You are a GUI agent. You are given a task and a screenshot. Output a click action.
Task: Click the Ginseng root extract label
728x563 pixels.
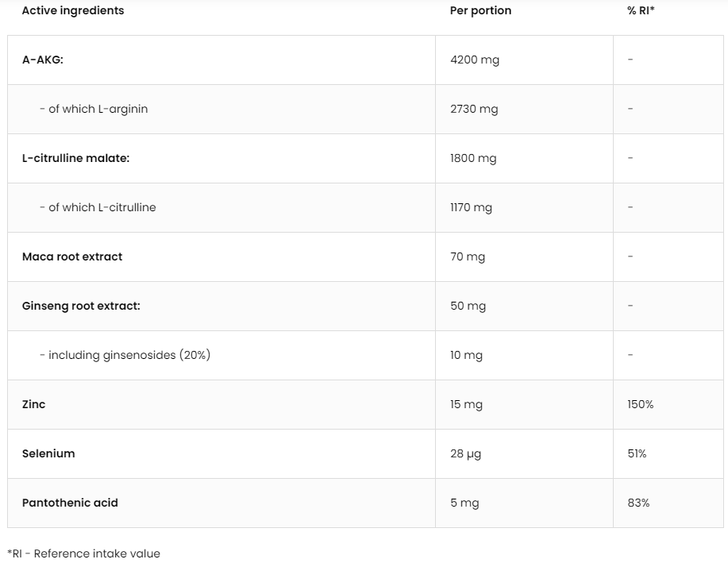[81, 306]
